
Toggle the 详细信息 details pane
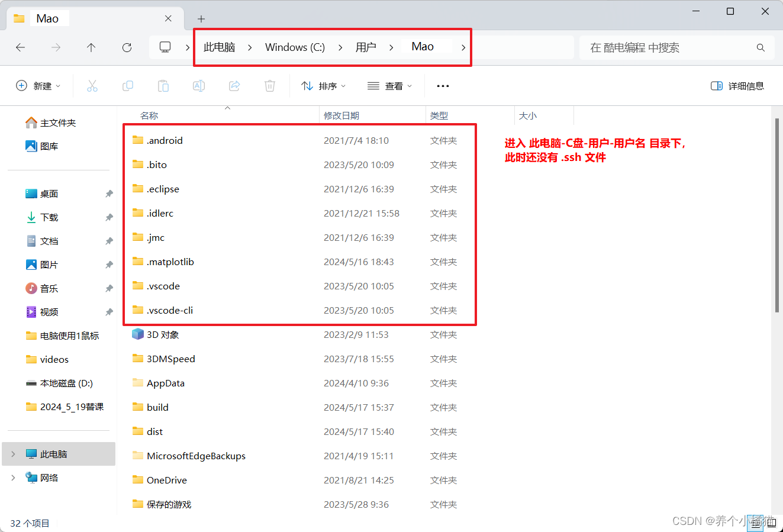tap(737, 86)
